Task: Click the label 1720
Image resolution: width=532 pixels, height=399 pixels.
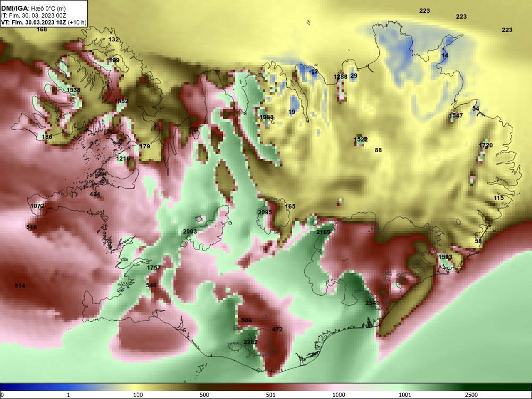Action: 486,145
